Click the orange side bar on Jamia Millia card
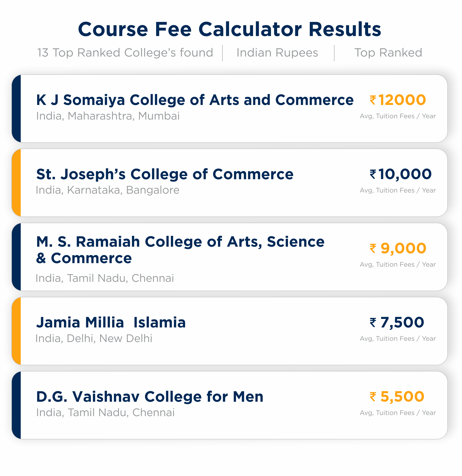462x476 pixels. (16, 331)
